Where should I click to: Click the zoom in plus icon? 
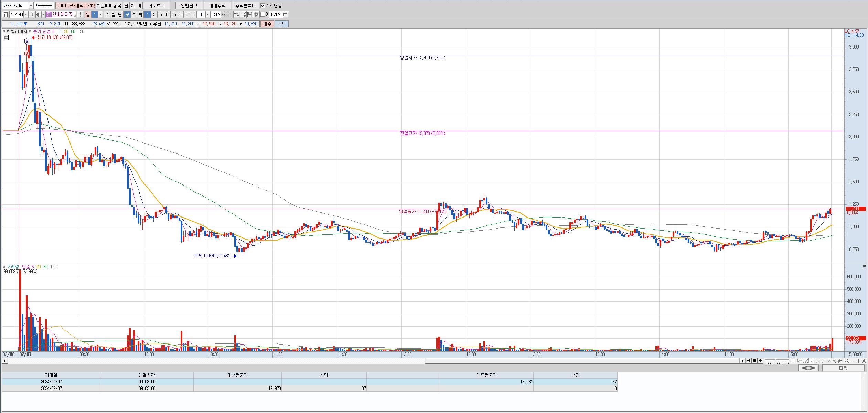pos(858,361)
